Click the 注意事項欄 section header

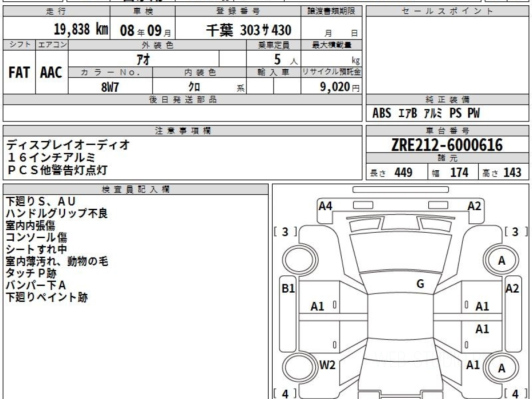coord(182,131)
